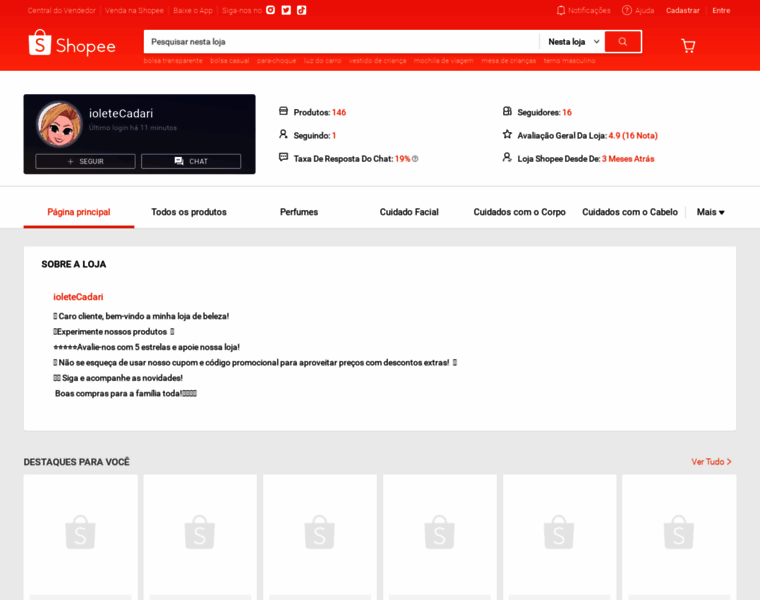Click suggested search mesa de crianças
The image size is (760, 600).
tap(508, 61)
